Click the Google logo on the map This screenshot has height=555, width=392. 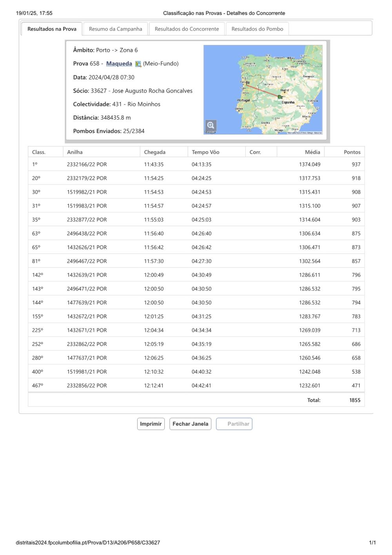(210, 132)
